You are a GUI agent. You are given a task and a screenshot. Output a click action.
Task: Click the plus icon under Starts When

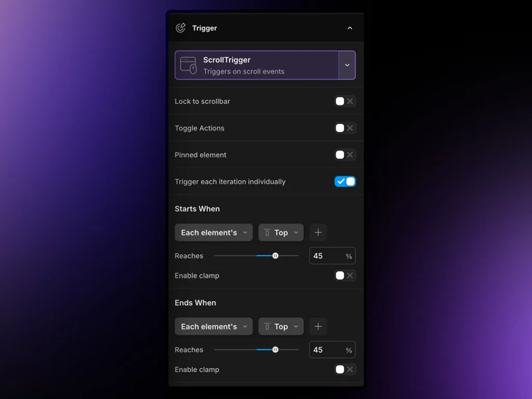coord(318,233)
